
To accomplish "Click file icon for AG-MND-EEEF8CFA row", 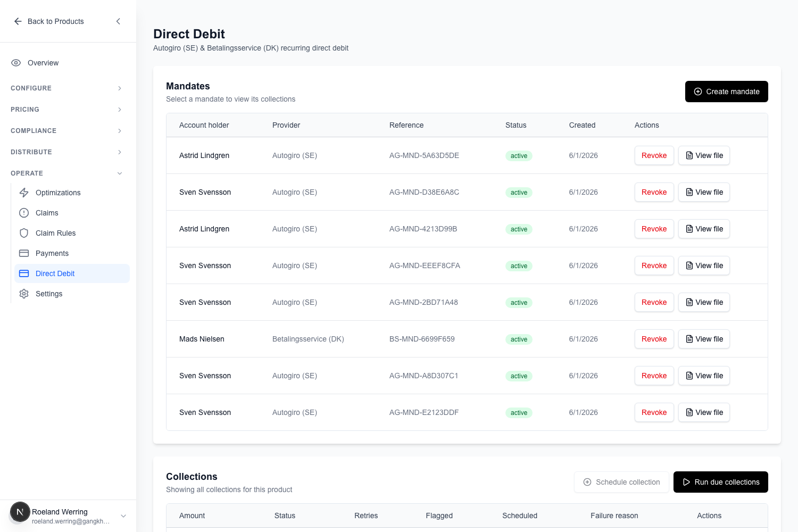I will tap(689, 265).
